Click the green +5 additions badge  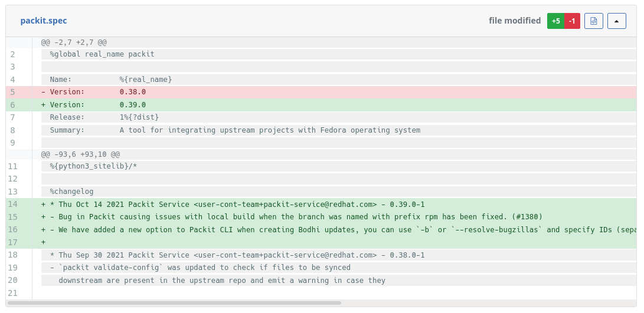click(x=555, y=21)
